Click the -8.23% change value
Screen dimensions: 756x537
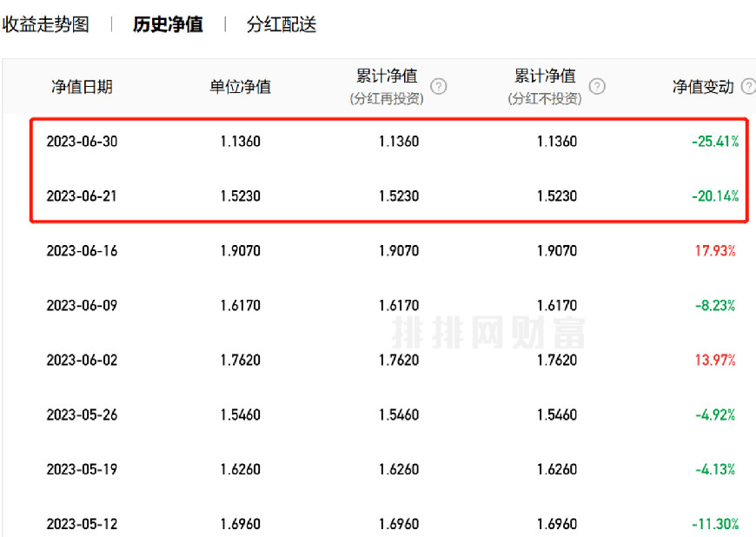715,306
